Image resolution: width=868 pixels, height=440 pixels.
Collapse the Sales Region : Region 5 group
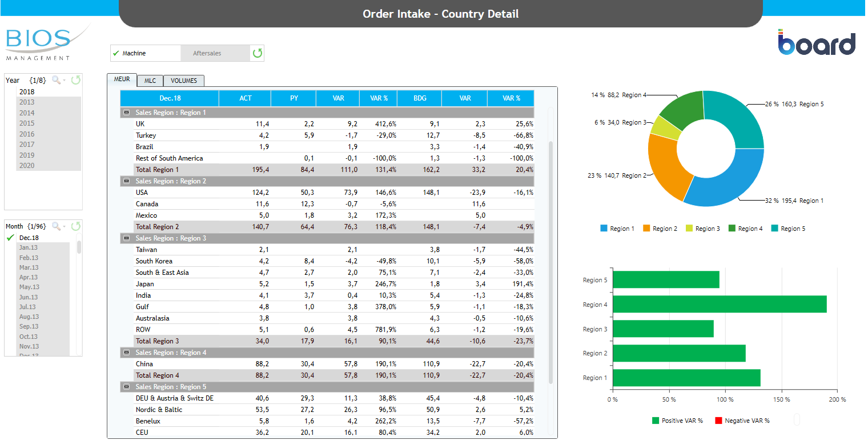point(126,387)
